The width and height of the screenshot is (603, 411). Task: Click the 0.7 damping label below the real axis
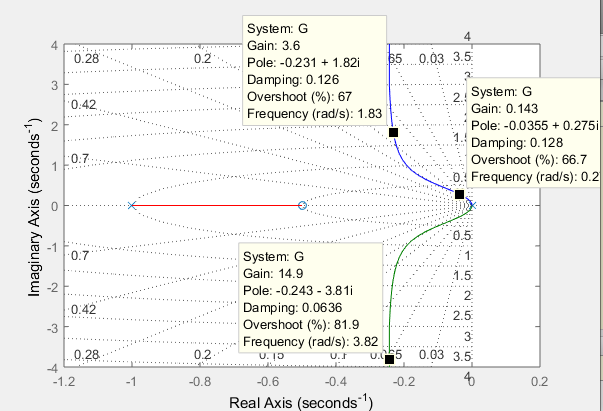(x=80, y=255)
